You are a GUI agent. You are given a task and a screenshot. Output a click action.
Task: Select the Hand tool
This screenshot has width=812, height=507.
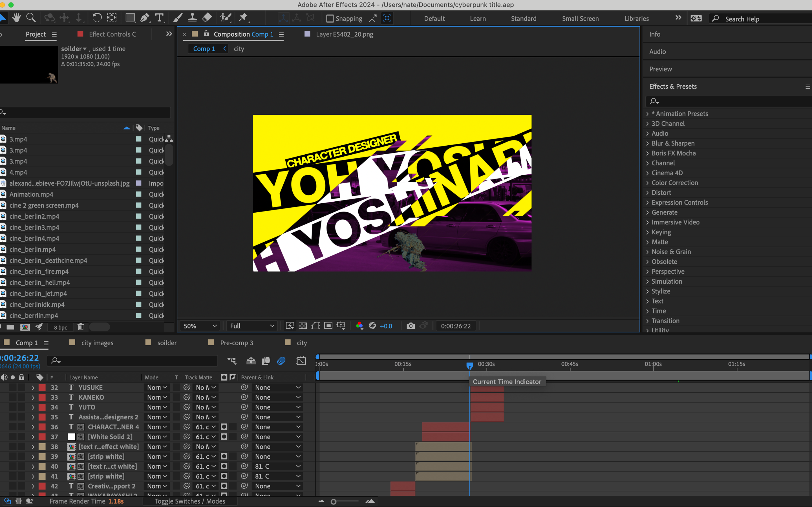(16, 18)
